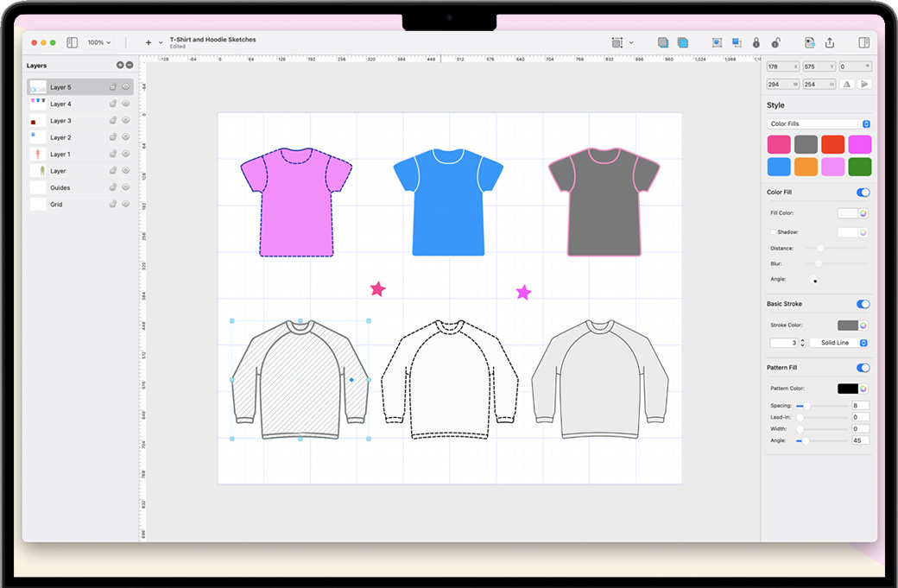Viewport: 898px width, 588px height.
Task: Select Layer 2 in layers list
Action: pyautogui.click(x=60, y=137)
